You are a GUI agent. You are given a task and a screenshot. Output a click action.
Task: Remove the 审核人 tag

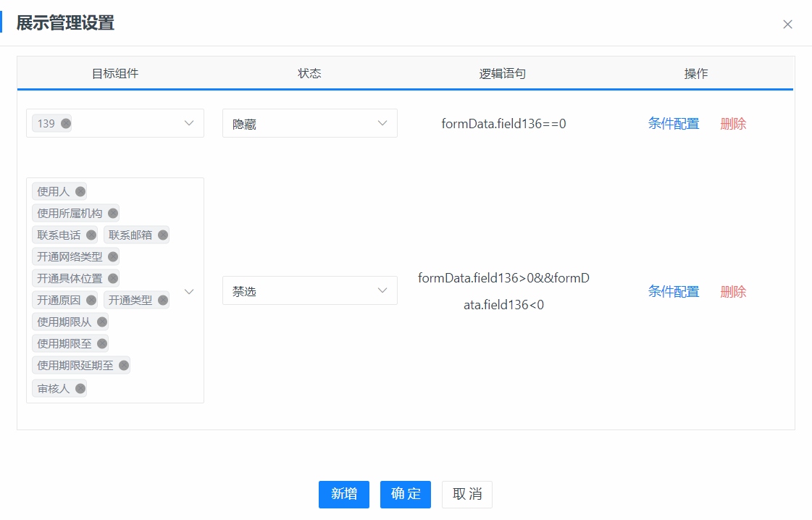click(x=80, y=388)
